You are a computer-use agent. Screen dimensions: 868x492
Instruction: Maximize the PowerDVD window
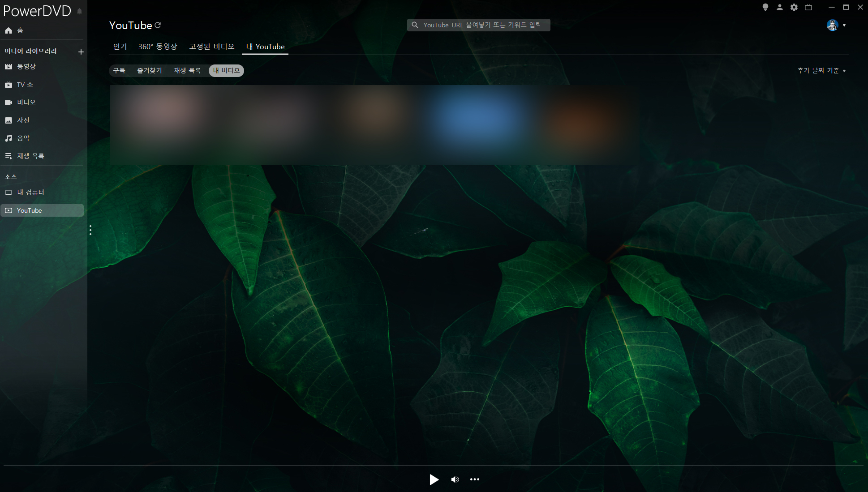click(x=846, y=7)
